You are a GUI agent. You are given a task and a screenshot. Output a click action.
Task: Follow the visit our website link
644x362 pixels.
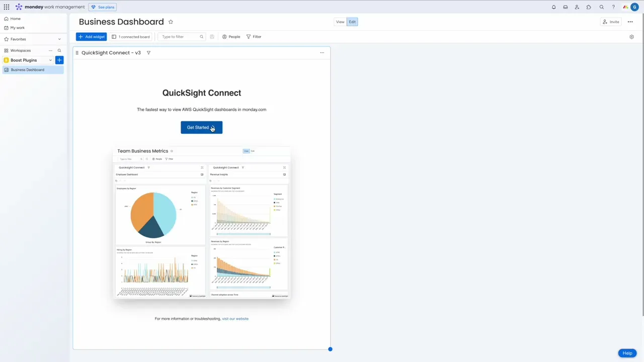click(235, 319)
